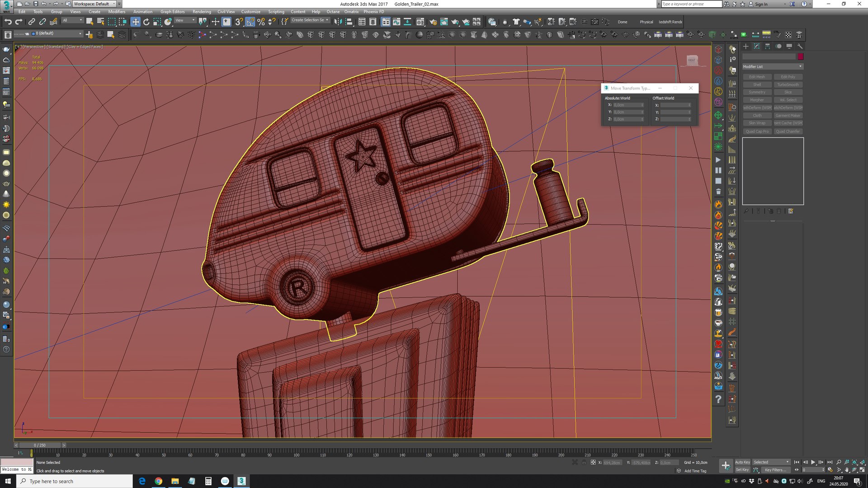Click Maximize Viewport Toggle icon
Viewport: 868px width, 488px height.
pos(863,470)
